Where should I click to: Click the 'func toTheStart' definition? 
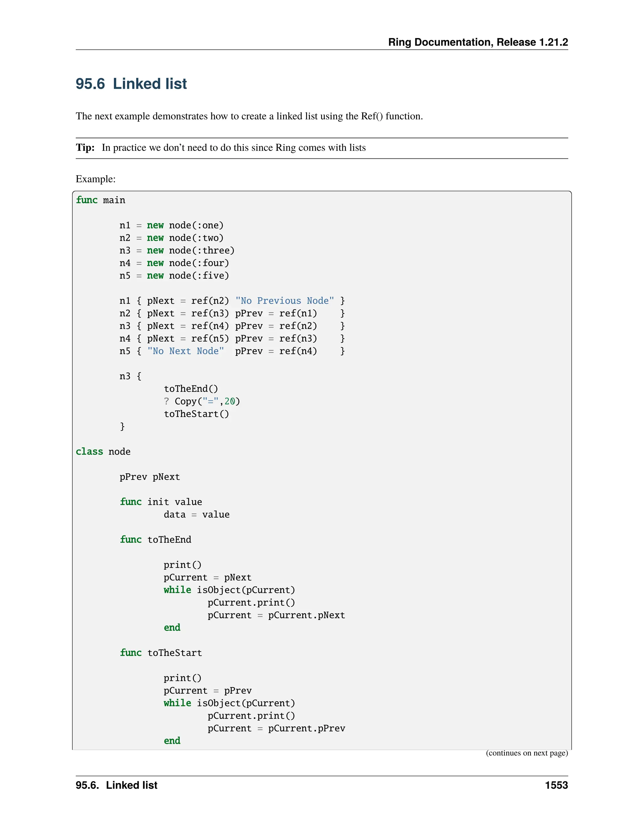point(161,653)
